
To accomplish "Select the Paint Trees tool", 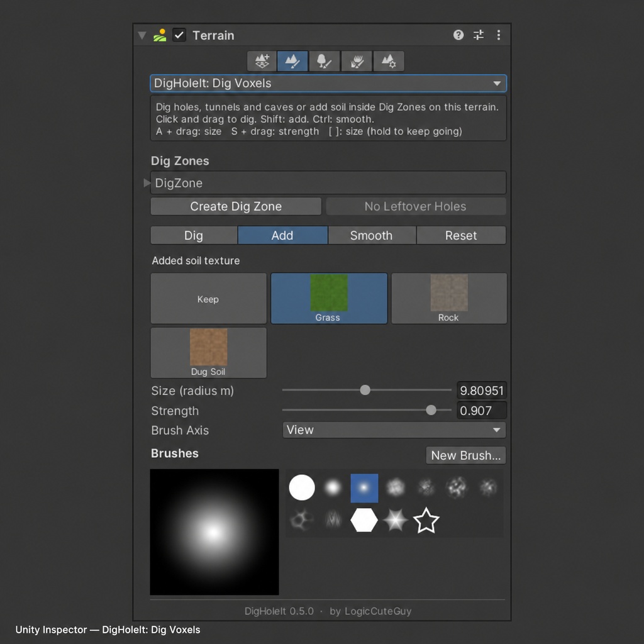I will 324,61.
